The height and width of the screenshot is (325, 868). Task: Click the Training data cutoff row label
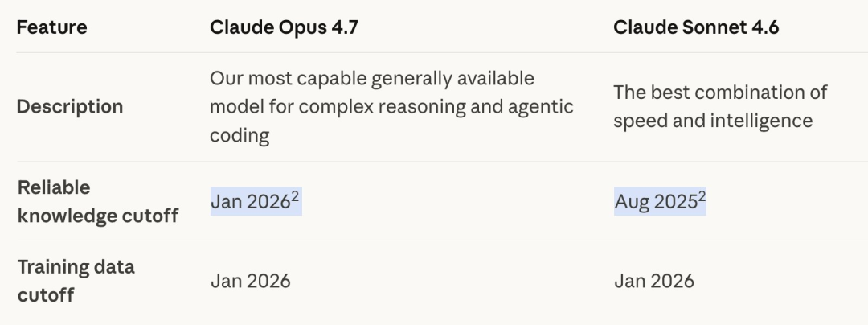(76, 280)
